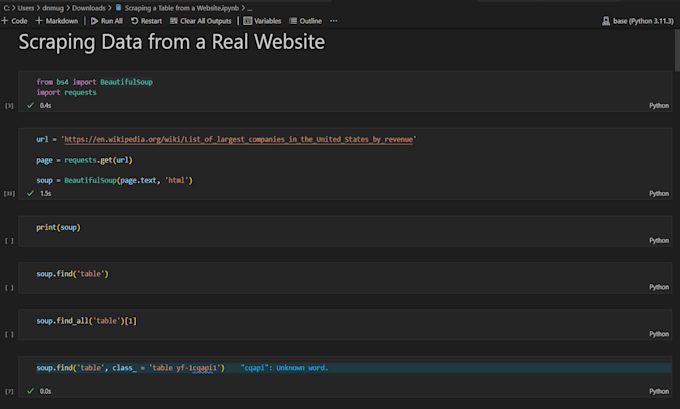Screen dimensions: 680x409
Task: Add a new Markdown cell
Action: point(56,20)
